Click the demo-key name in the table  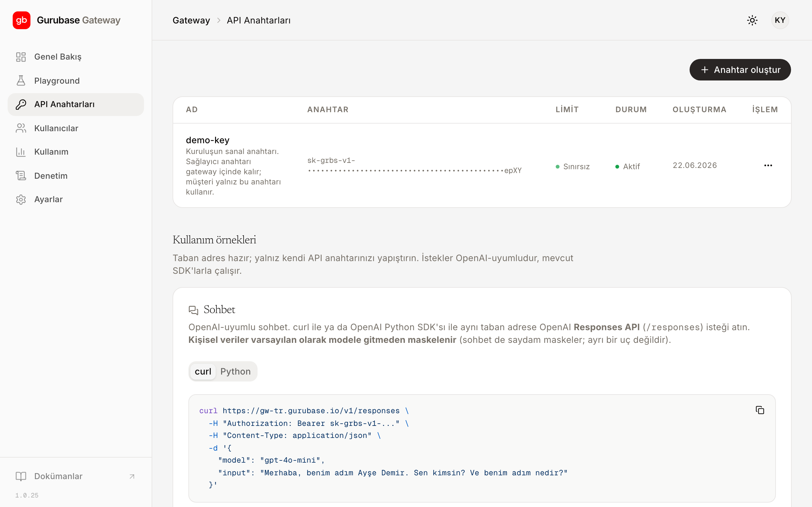pos(207,140)
